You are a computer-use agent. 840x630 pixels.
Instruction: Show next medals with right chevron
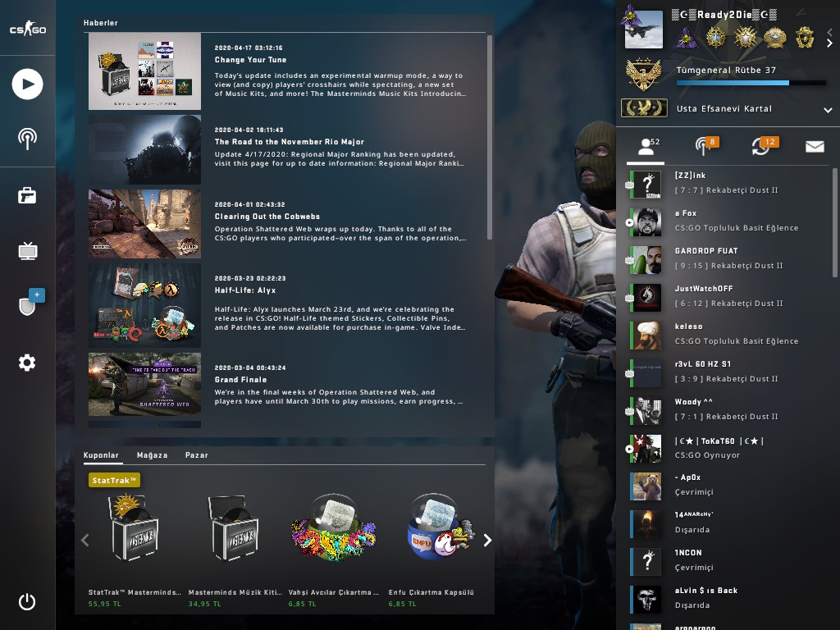[829, 43]
